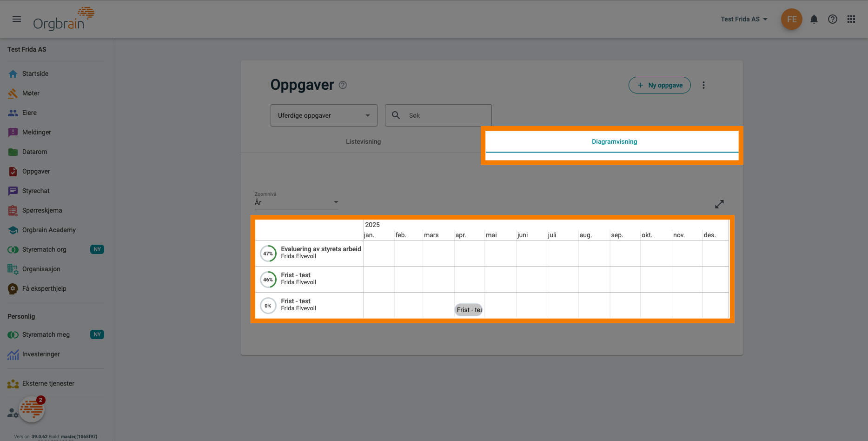Click the des. month column header
The width and height of the screenshot is (868, 441).
[709, 235]
